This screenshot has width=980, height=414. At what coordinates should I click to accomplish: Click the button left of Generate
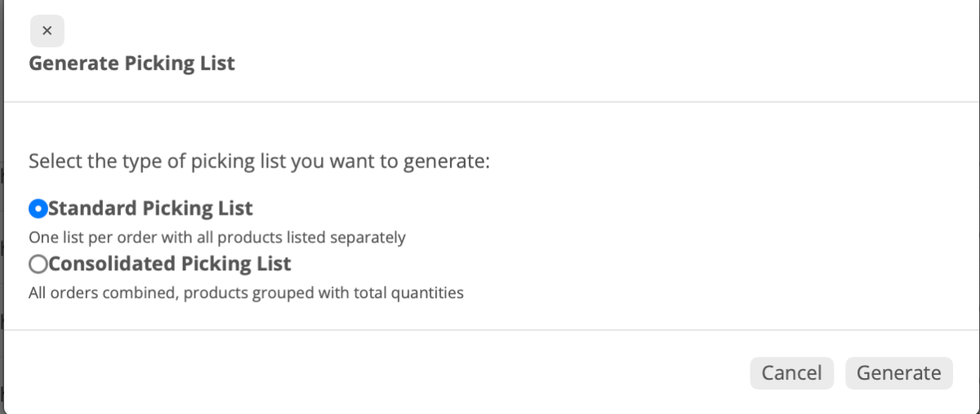(x=791, y=373)
